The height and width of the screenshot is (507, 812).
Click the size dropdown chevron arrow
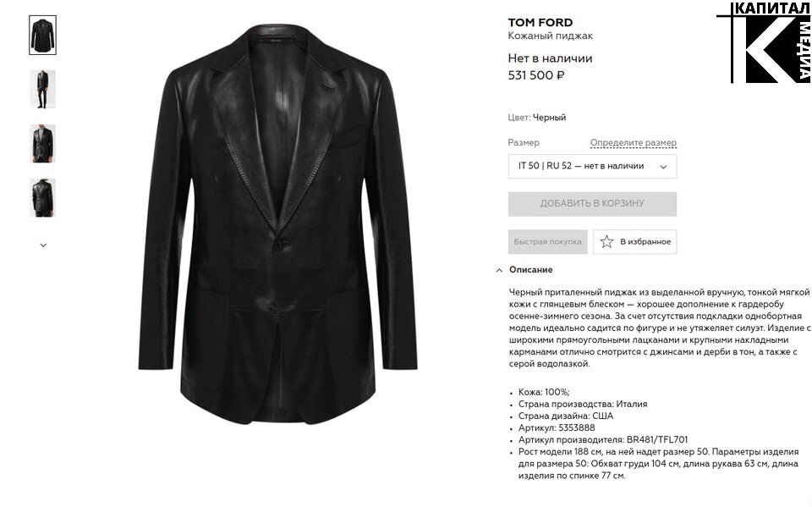point(663,167)
